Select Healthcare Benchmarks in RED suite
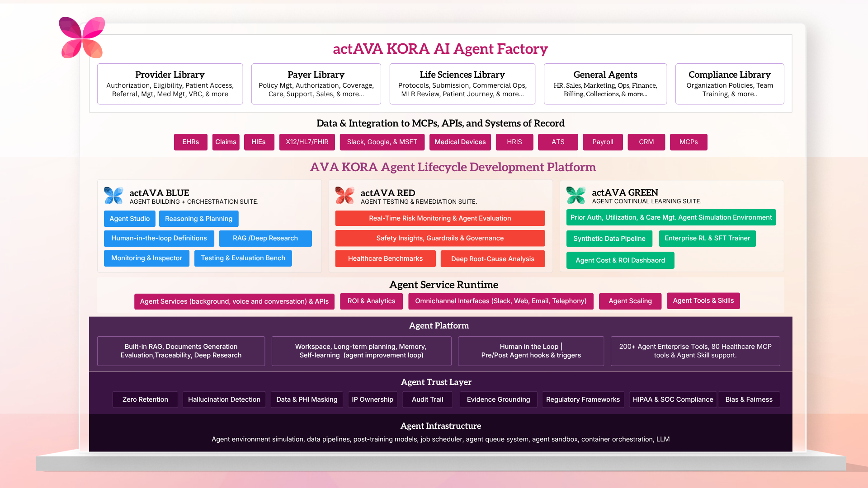The width and height of the screenshot is (868, 488). [385, 258]
